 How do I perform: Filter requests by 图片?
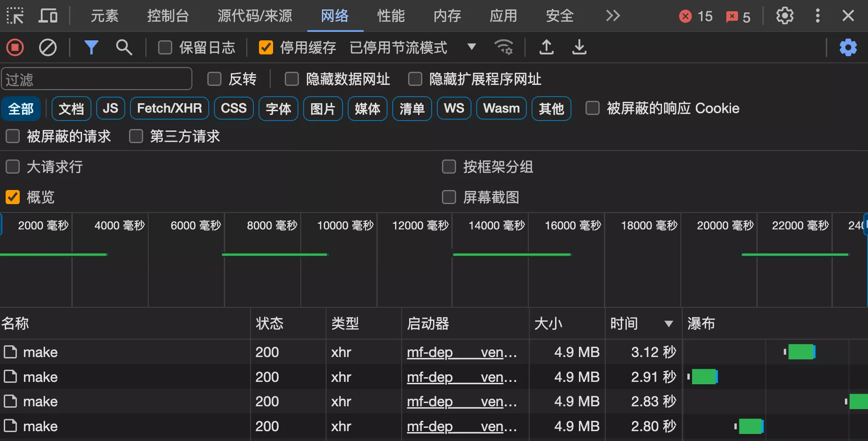coord(323,109)
